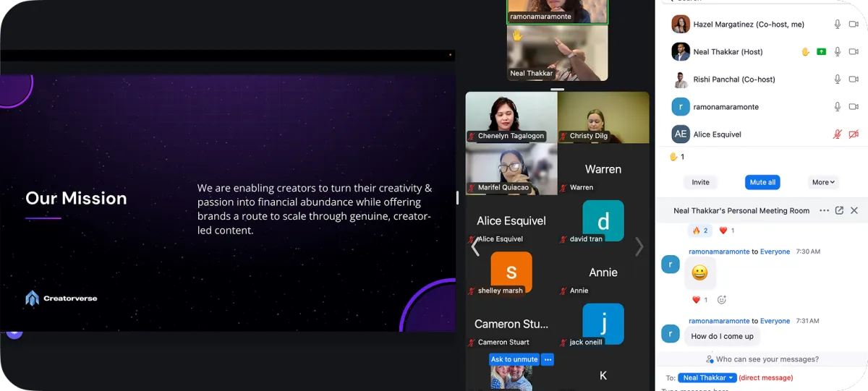The width and height of the screenshot is (868, 391).
Task: Click the raised hand count indicator
Action: 676,157
